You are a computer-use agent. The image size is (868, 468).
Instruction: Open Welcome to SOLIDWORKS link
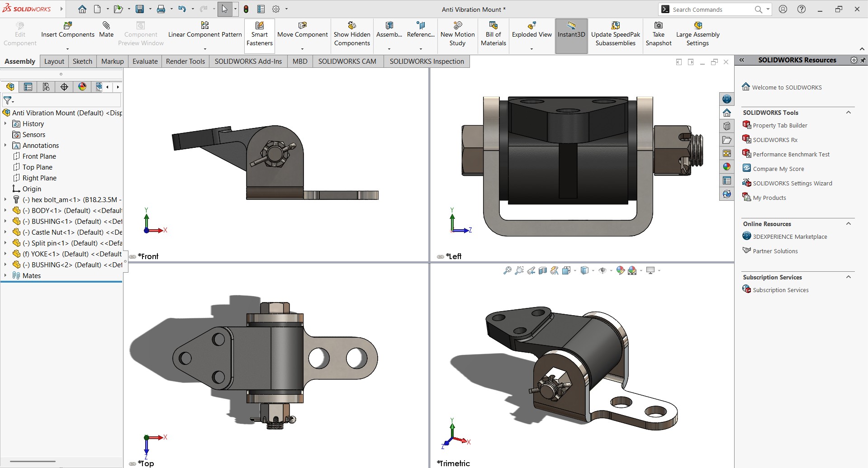tap(787, 87)
